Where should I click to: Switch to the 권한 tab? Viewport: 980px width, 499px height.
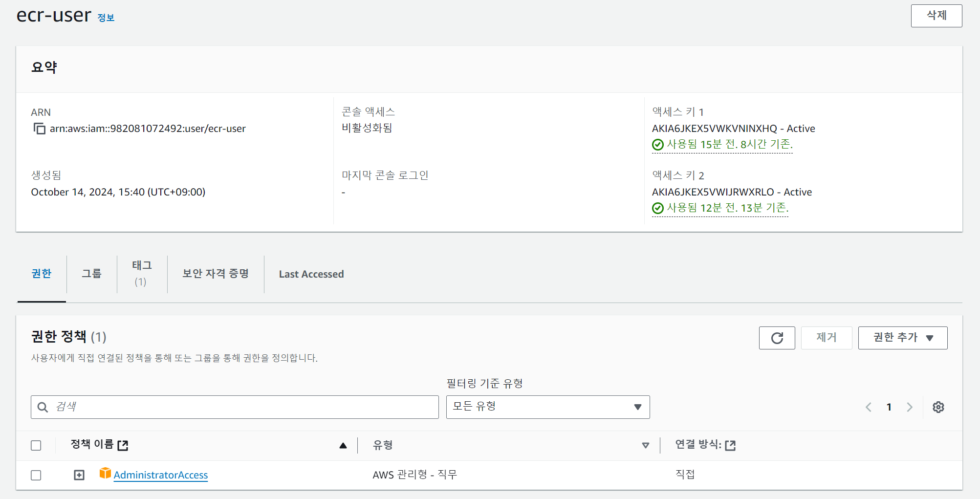[42, 274]
